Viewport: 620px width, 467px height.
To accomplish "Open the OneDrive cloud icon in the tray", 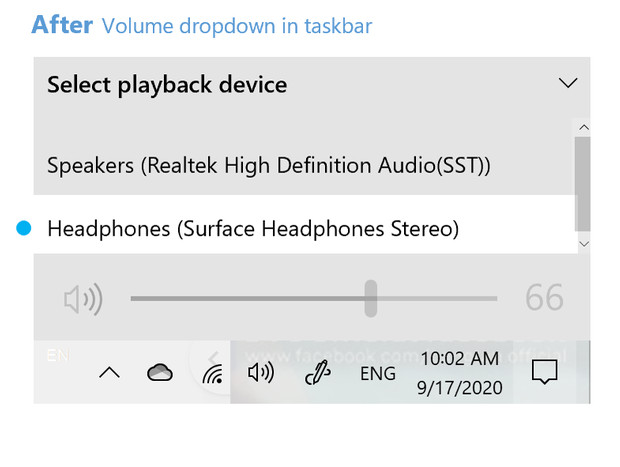I will tap(159, 373).
